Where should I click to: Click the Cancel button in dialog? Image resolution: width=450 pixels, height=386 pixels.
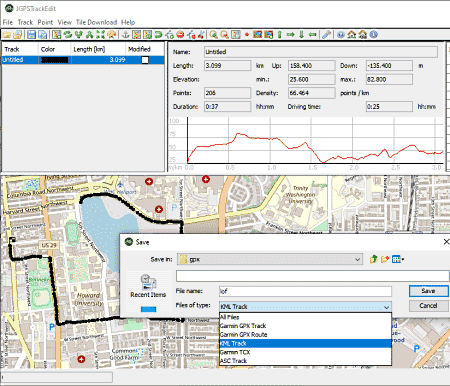coord(428,306)
